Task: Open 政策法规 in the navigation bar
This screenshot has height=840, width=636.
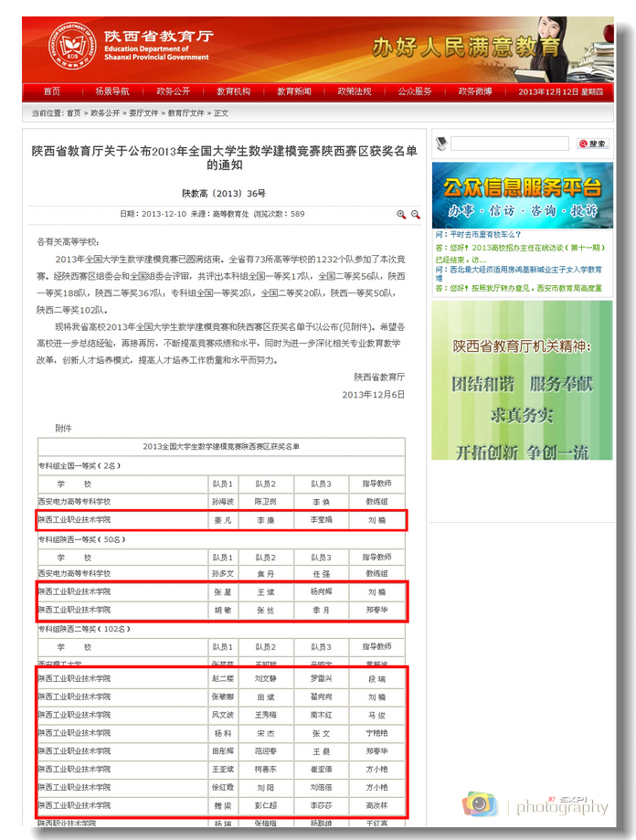Action: point(355,91)
